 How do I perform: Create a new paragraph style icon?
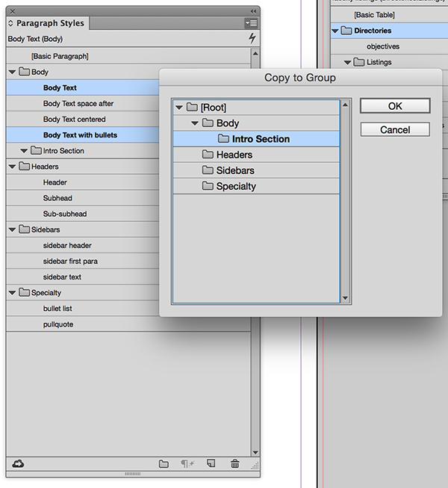(x=211, y=463)
